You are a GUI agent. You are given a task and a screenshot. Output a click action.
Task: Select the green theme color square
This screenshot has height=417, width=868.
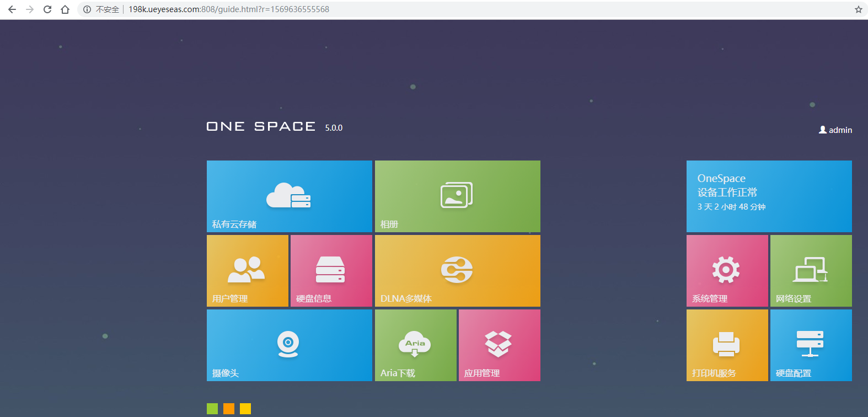click(x=212, y=409)
